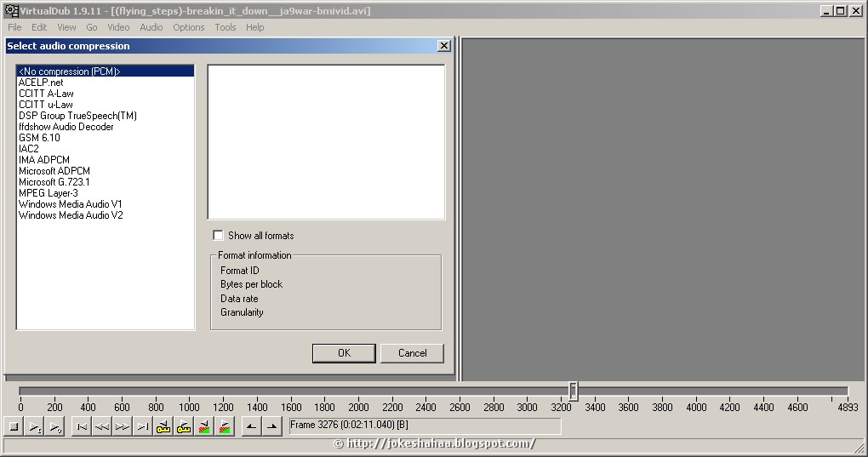
Task: Open the File menu
Action: tap(14, 27)
